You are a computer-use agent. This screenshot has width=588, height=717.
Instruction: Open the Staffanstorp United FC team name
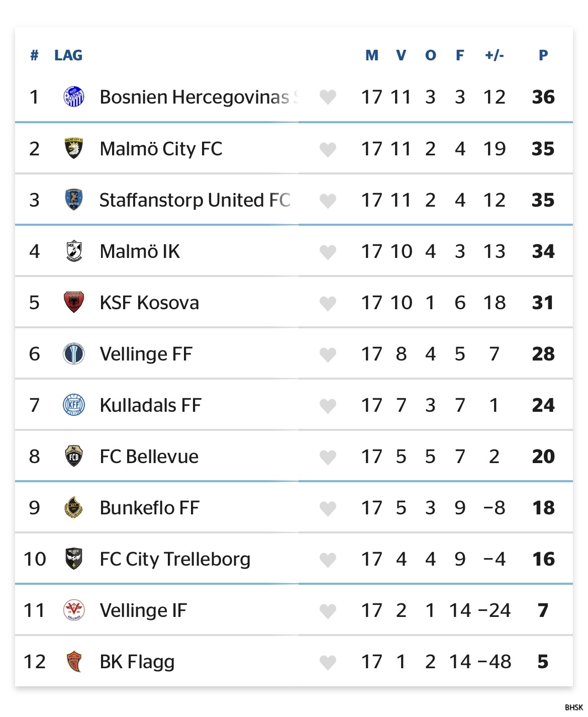pyautogui.click(x=195, y=200)
